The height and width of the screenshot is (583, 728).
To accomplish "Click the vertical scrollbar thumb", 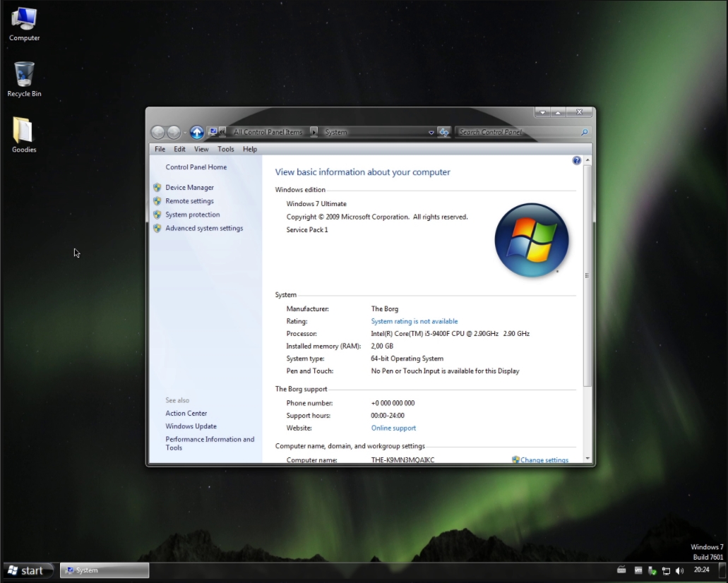I will tap(587, 276).
